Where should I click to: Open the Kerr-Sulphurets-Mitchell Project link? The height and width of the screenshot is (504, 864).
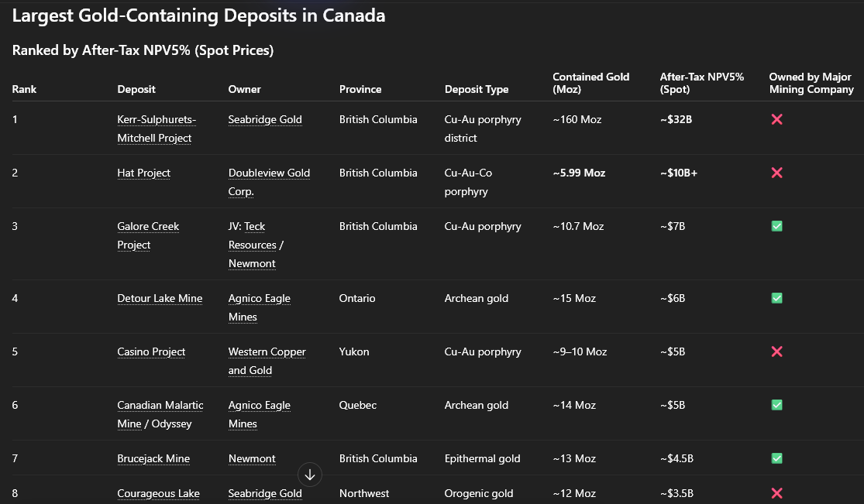(x=157, y=120)
